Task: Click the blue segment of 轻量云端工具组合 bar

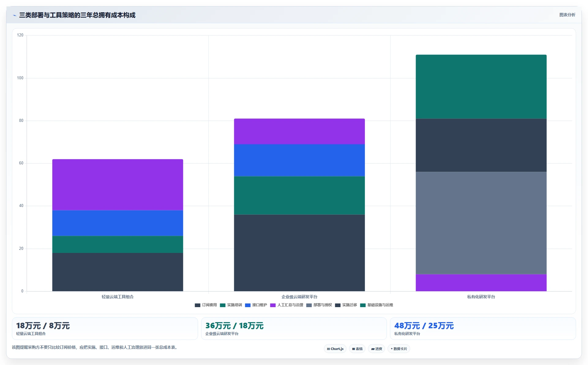Action: [118, 223]
